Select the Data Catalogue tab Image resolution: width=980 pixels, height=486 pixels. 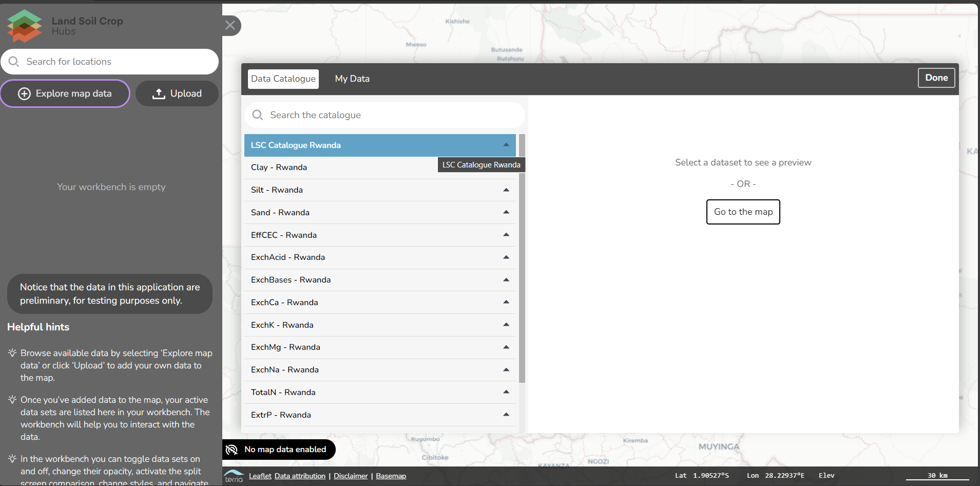click(x=283, y=79)
